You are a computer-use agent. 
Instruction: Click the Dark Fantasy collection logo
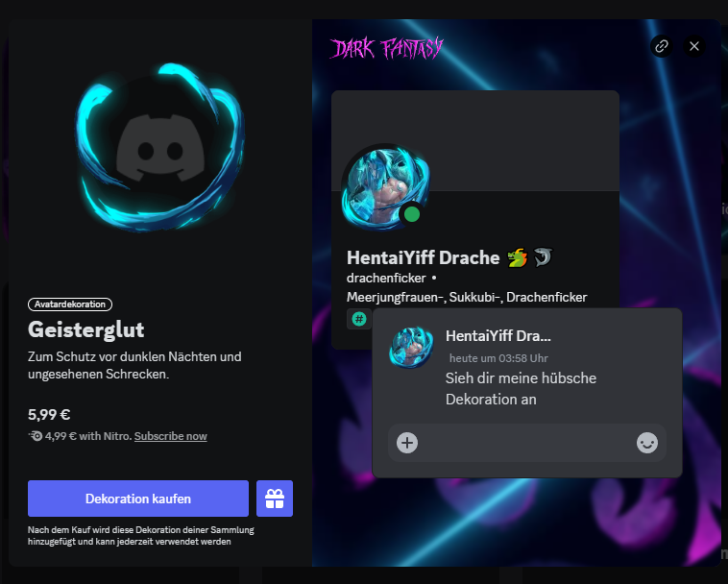[386, 48]
